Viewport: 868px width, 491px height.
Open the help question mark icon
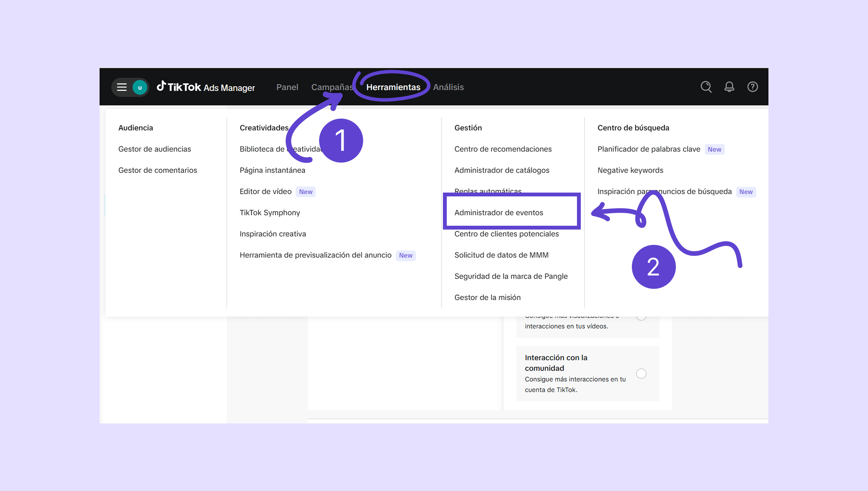752,87
